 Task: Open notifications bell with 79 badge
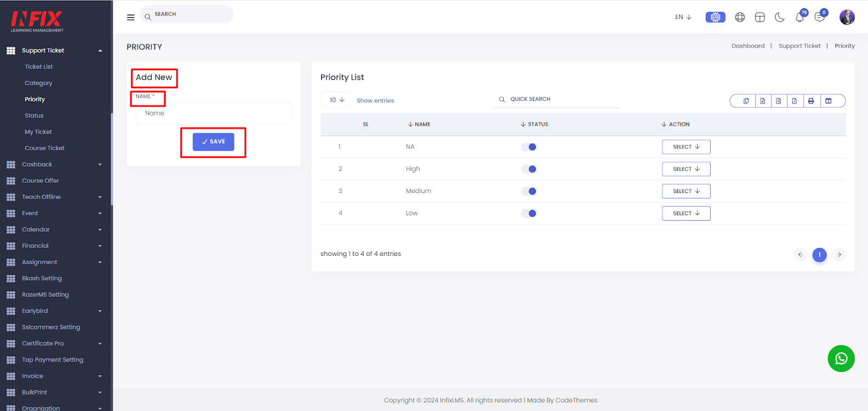point(800,16)
